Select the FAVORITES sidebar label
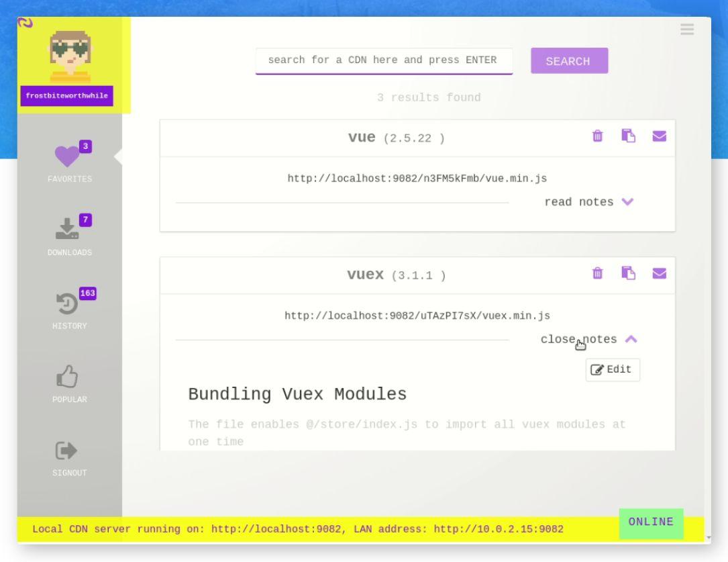 [70, 179]
